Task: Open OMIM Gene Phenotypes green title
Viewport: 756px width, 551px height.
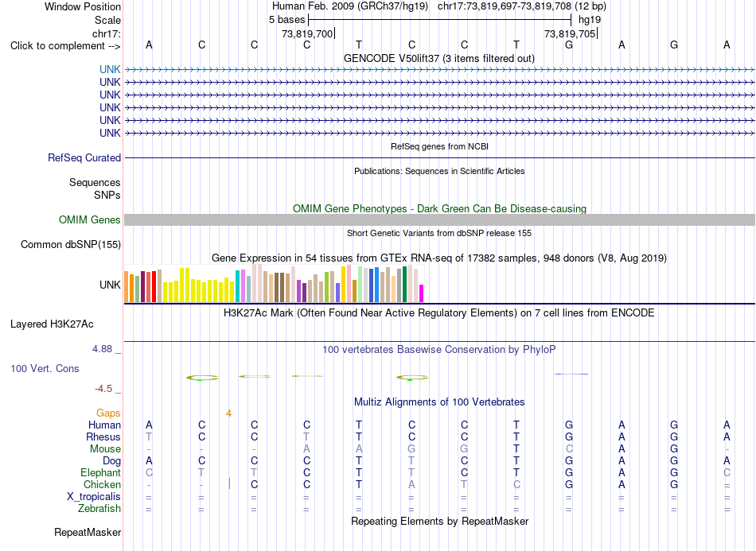Action: [439, 208]
